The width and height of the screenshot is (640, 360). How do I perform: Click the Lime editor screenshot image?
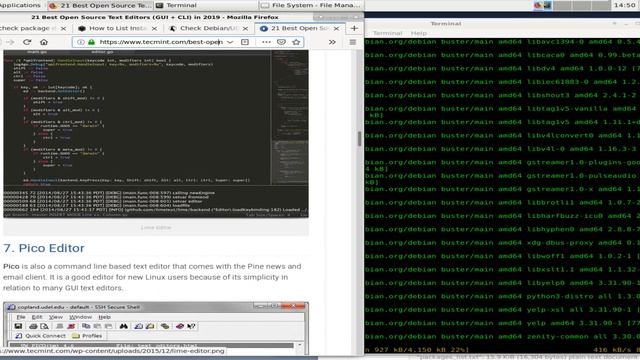(x=156, y=134)
